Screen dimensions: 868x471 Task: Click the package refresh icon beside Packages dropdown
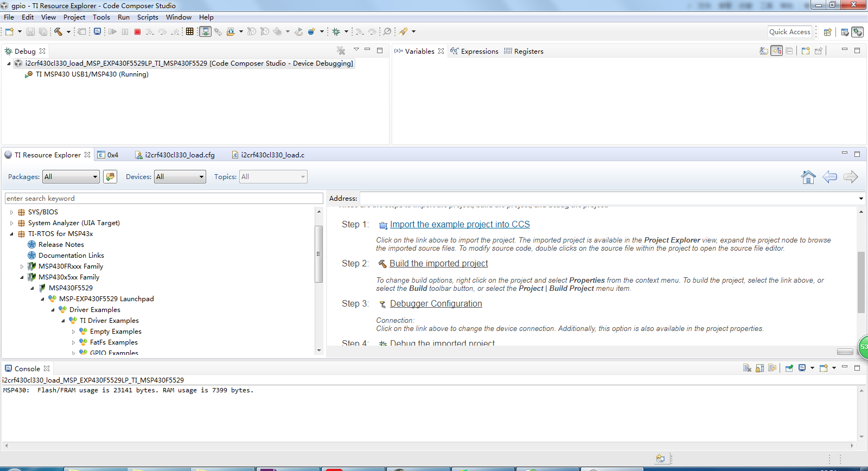pos(110,177)
